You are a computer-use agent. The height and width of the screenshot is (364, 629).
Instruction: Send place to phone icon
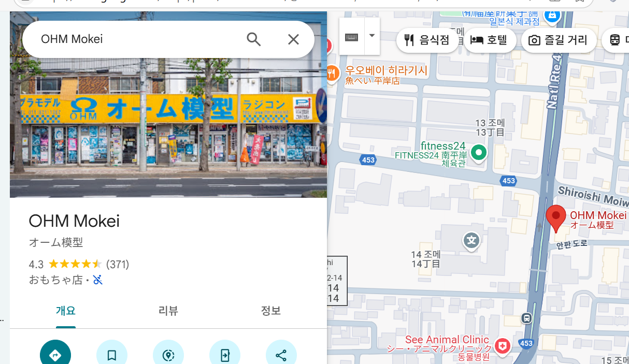click(x=224, y=354)
